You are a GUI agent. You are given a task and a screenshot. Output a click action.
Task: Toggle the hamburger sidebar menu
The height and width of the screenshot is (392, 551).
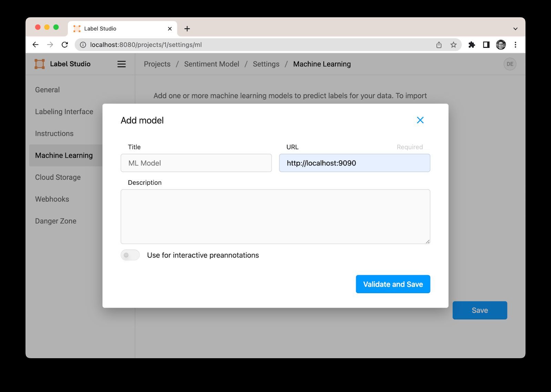coord(121,64)
